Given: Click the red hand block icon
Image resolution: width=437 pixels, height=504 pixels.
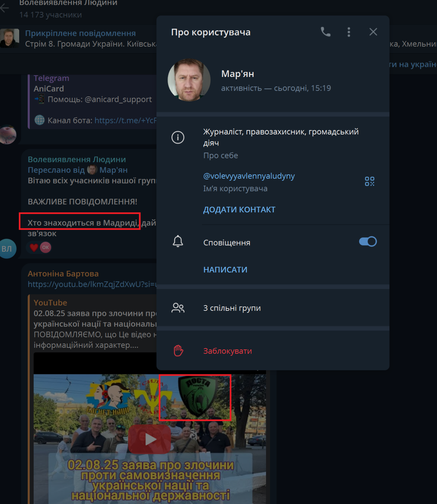Looking at the screenshot, I should [x=178, y=351].
